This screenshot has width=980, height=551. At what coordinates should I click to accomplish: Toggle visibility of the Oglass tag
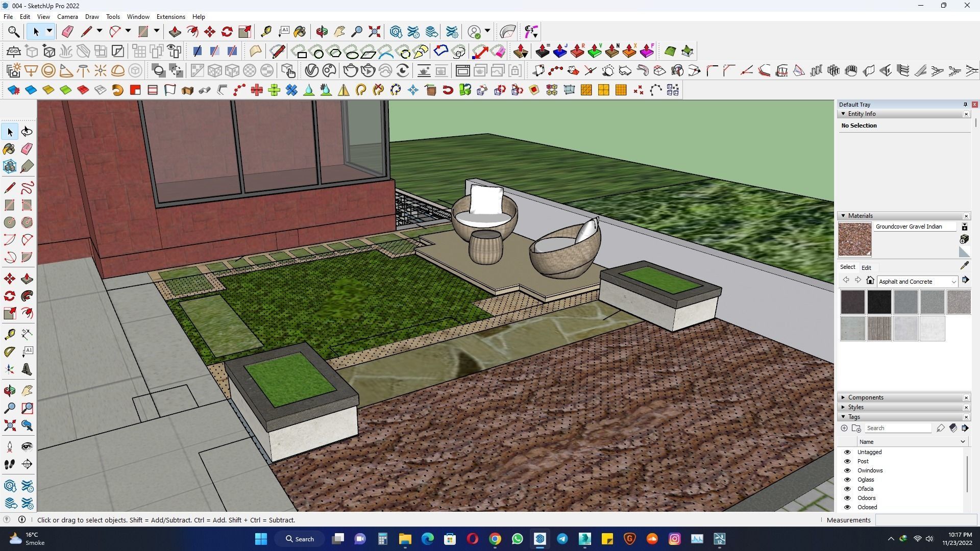[x=847, y=479]
